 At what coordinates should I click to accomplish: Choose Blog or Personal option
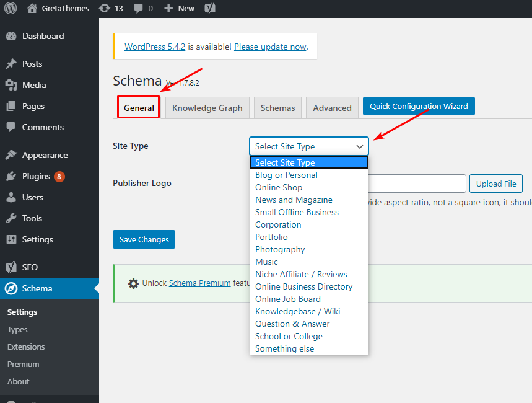(286, 175)
